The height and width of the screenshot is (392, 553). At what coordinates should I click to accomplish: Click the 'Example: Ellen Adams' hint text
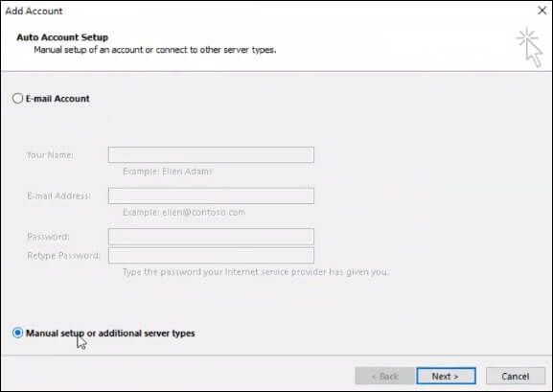168,172
